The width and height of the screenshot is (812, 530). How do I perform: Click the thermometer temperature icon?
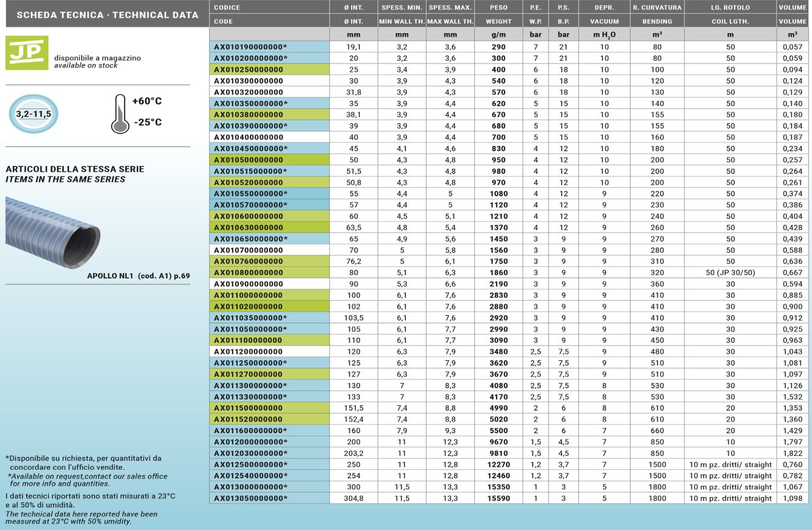(x=120, y=114)
